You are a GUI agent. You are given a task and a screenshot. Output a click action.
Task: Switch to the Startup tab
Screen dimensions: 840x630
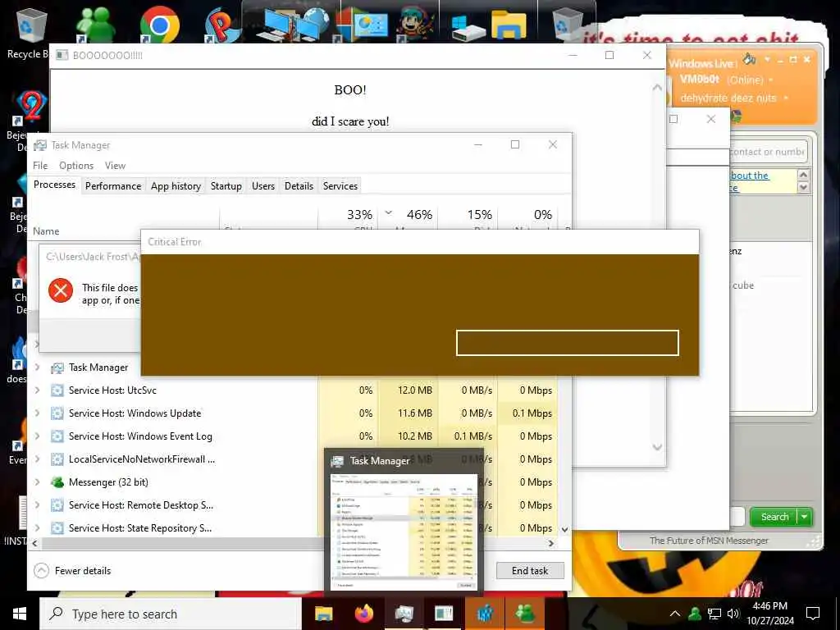[226, 186]
